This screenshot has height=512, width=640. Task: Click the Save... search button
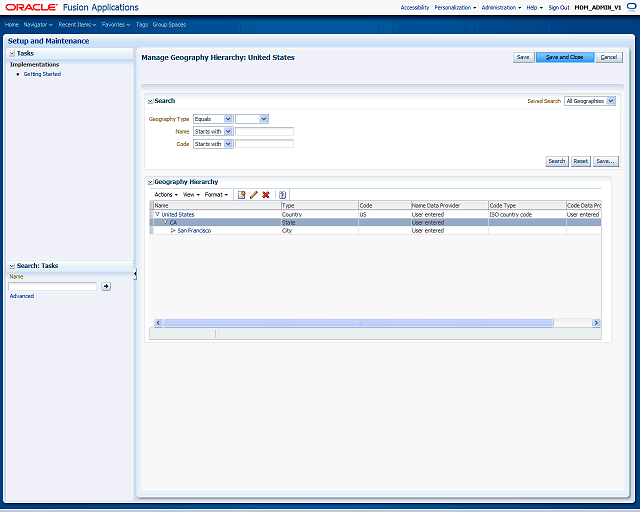[x=605, y=161]
